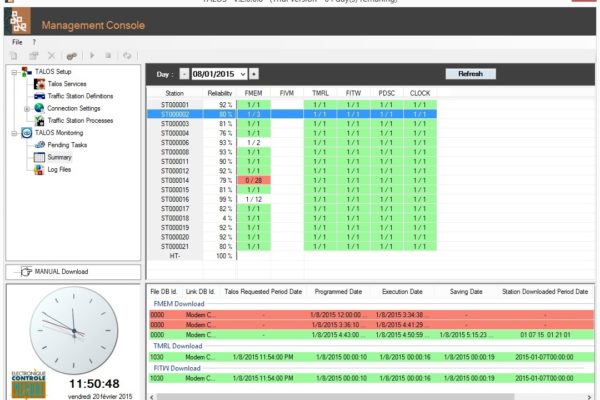
Task: Click the properties toolbar icon beside new
Action: coord(33,56)
